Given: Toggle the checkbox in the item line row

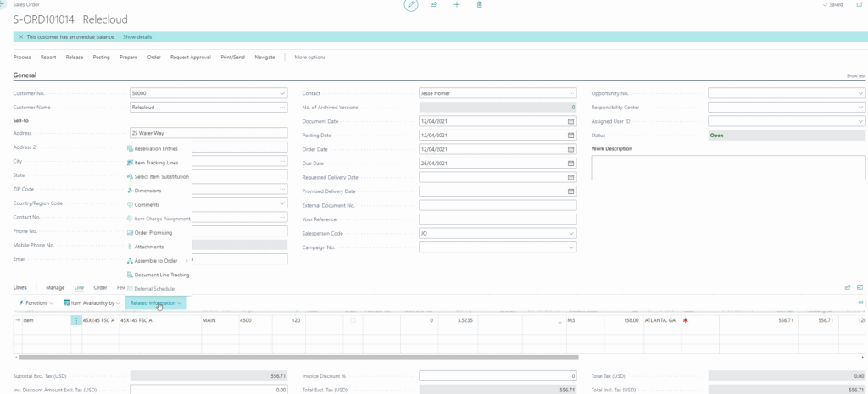Looking at the screenshot, I should (x=353, y=320).
